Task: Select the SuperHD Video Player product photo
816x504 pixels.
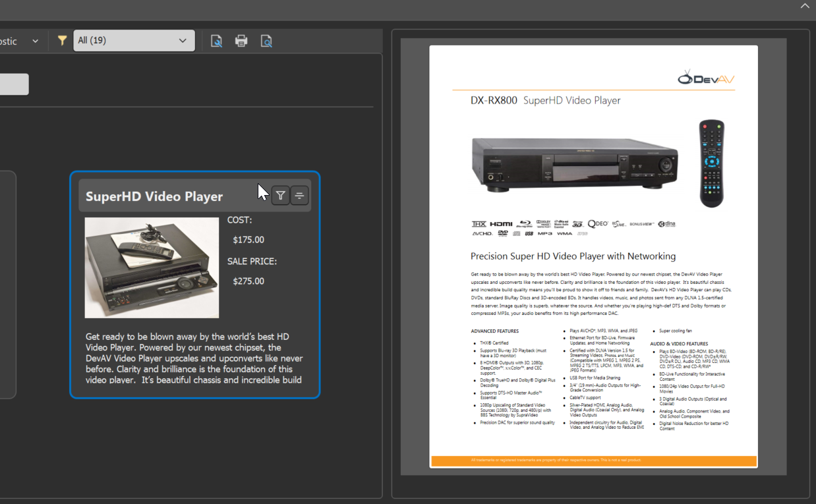Action: [x=152, y=267]
